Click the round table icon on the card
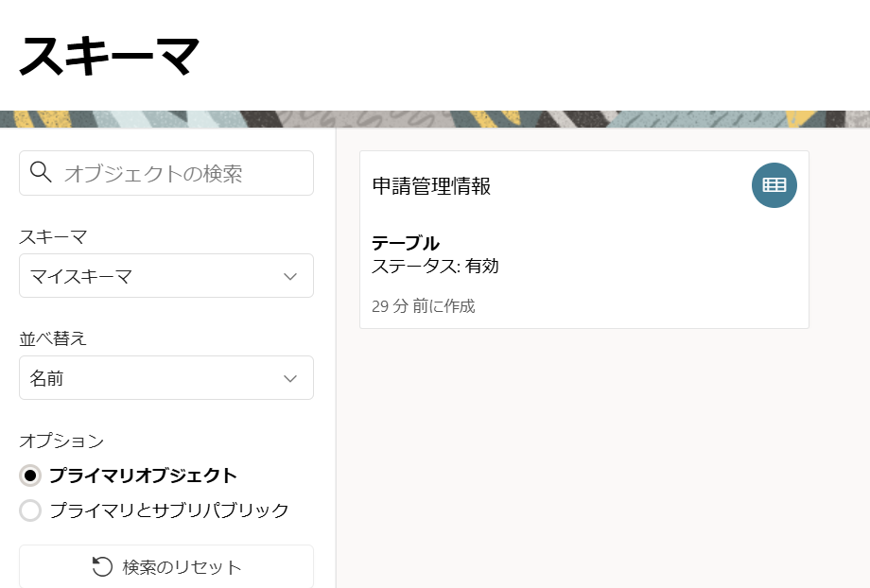Image resolution: width=870 pixels, height=588 pixels. coord(774,185)
